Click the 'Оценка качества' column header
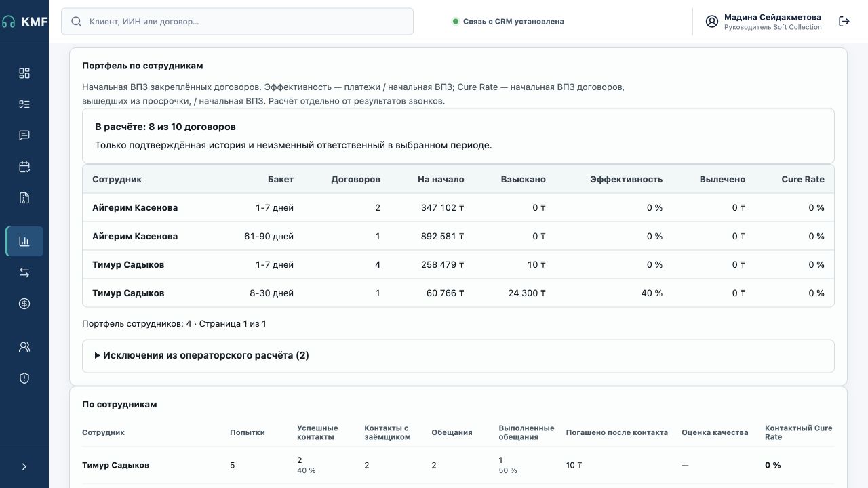The width and height of the screenshot is (868, 488). click(x=715, y=432)
